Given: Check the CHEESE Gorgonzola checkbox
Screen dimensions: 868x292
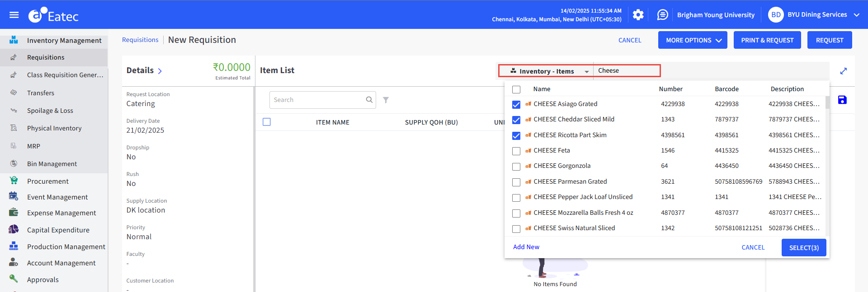Looking at the screenshot, I should pyautogui.click(x=516, y=167).
